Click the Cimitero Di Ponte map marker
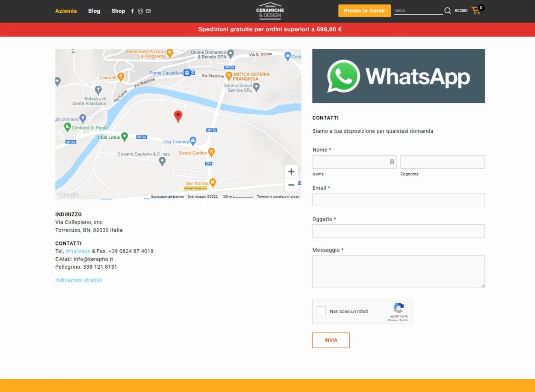The width and height of the screenshot is (535, 392). coord(68,127)
